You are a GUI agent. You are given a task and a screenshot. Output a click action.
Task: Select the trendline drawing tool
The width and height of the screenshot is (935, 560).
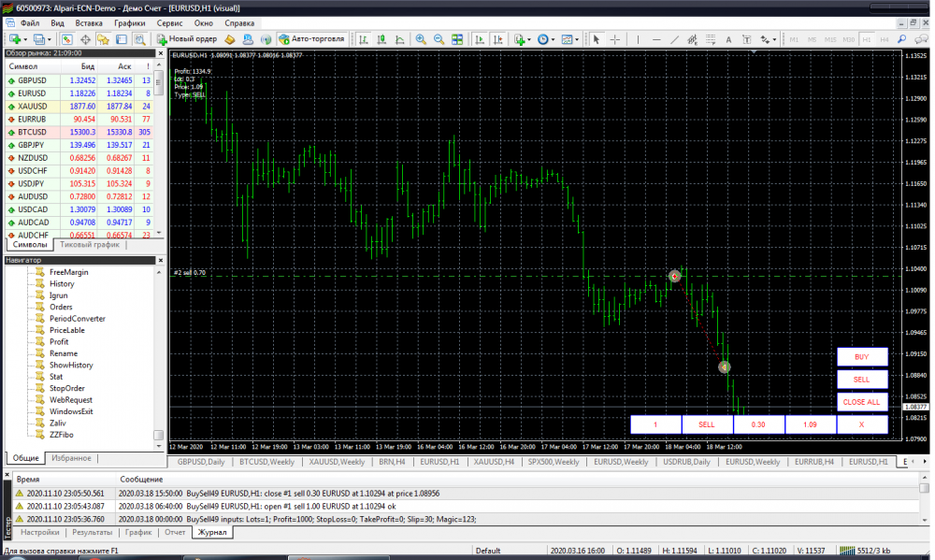pyautogui.click(x=674, y=39)
